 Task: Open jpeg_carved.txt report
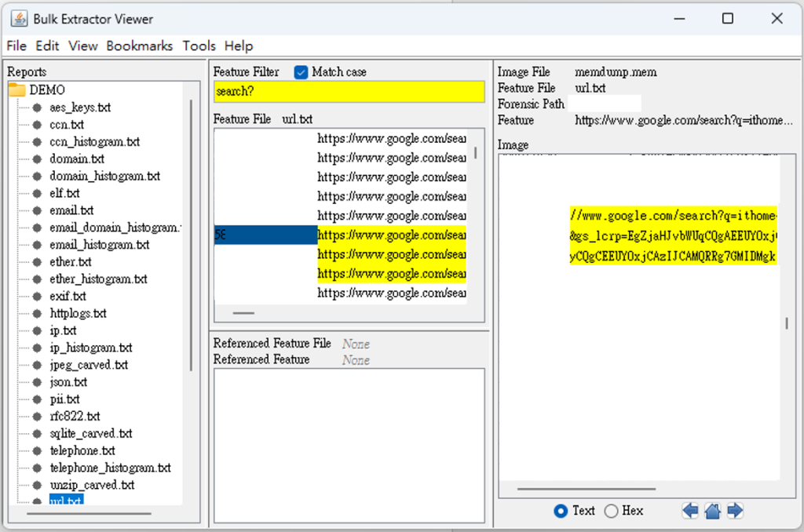pyautogui.click(x=89, y=365)
